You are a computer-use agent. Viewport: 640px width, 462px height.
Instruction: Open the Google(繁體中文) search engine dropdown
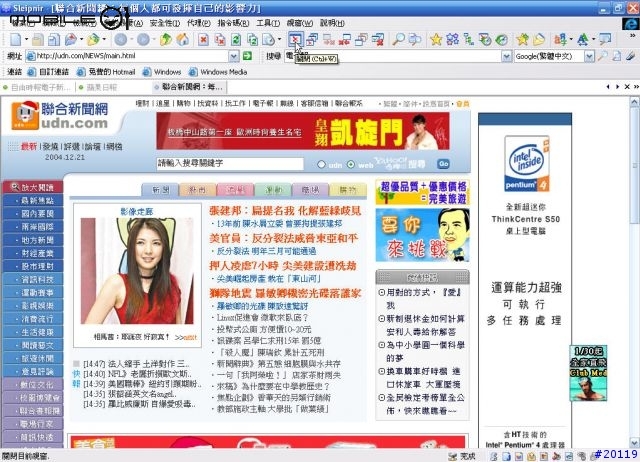pyautogui.click(x=589, y=56)
